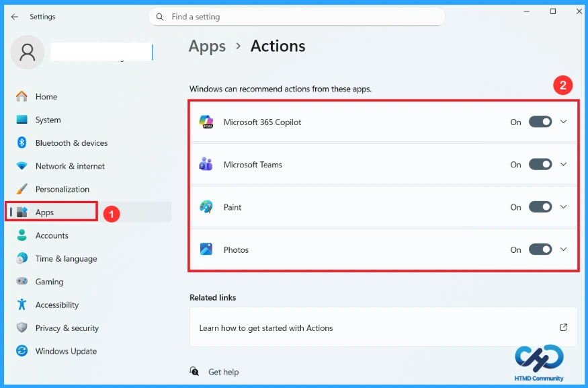Screen dimensions: 588x388
Task: Click the Microsoft 365 Copilot label
Action: pos(262,122)
